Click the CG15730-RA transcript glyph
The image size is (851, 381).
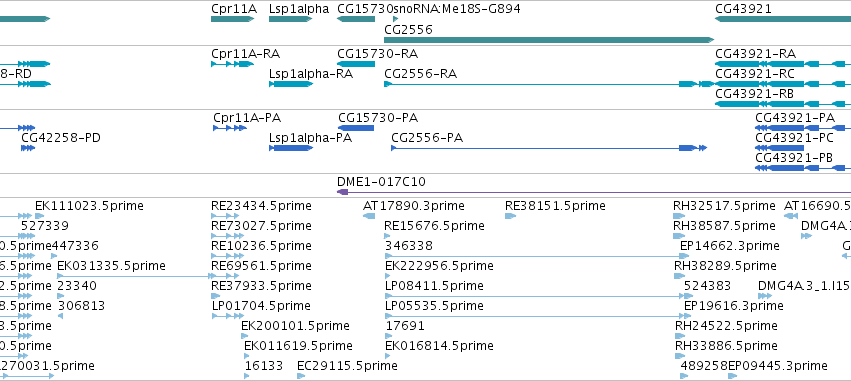tap(356, 64)
